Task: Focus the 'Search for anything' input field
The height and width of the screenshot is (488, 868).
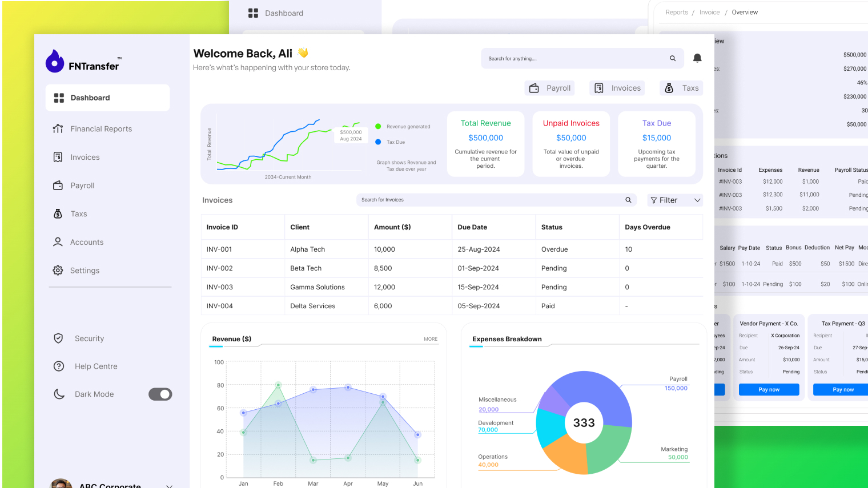Action: click(582, 58)
